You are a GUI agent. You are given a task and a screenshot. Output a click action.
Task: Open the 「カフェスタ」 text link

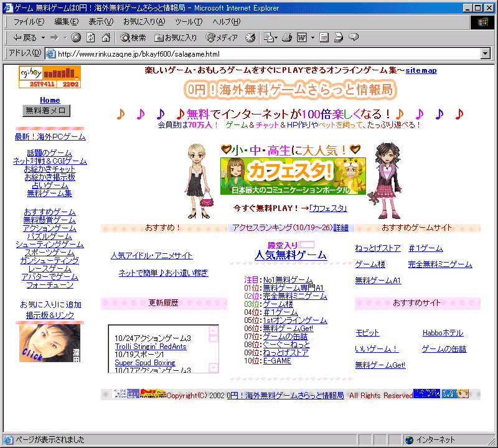(x=328, y=208)
